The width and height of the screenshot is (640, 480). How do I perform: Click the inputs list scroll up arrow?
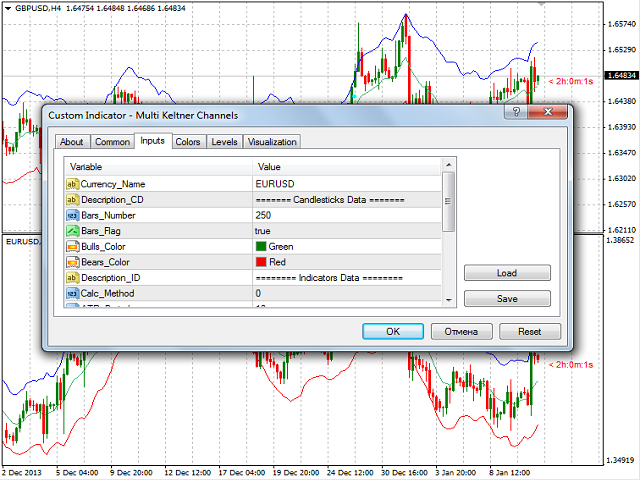[449, 165]
